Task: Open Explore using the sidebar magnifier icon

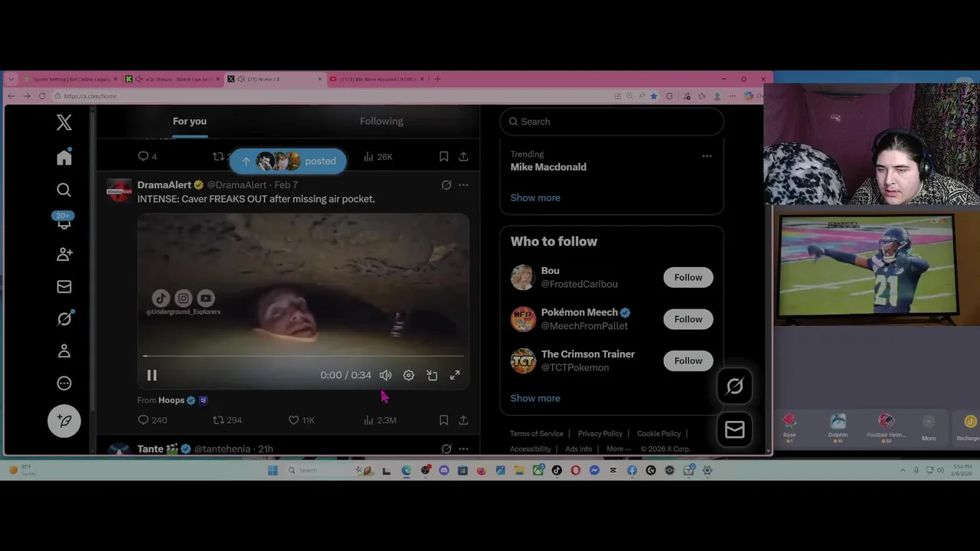Action: (x=64, y=190)
